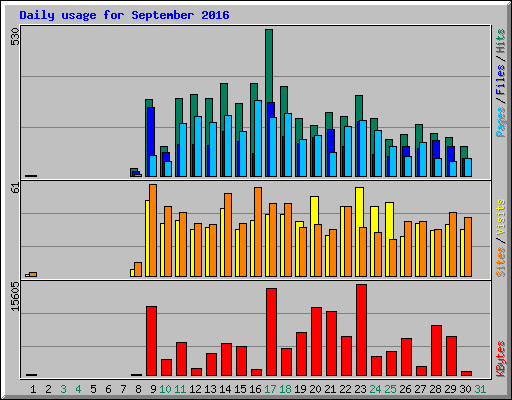Click green weekend day label 3

point(63,389)
